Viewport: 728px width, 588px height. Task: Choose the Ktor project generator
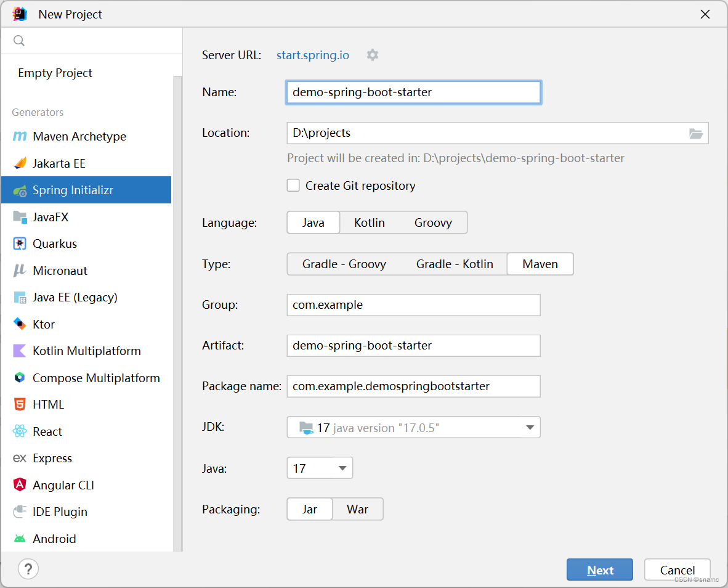coord(48,324)
